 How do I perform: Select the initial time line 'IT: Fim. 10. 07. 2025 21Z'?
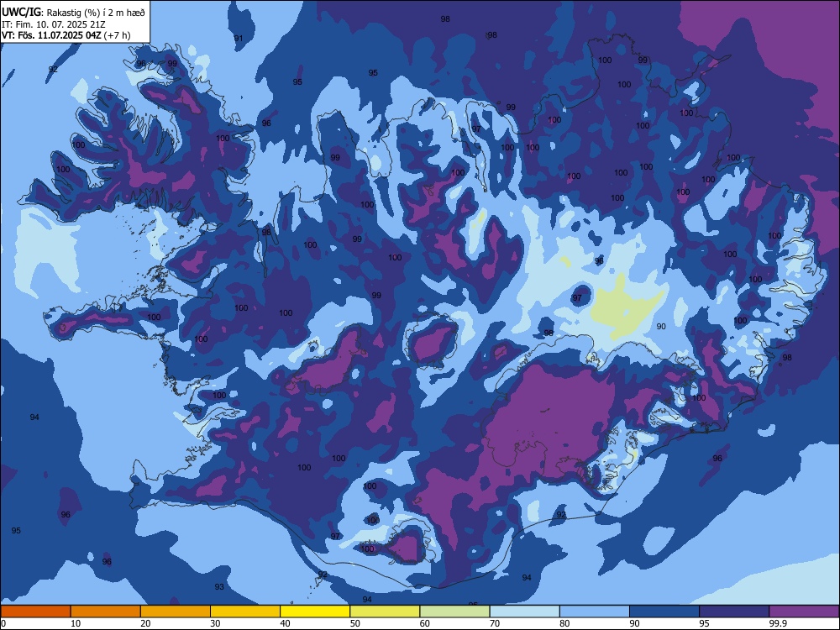(x=54, y=24)
